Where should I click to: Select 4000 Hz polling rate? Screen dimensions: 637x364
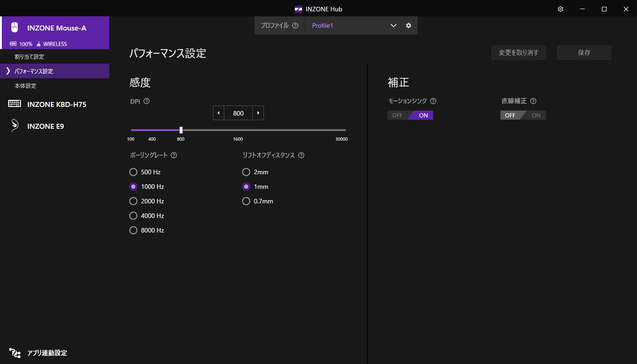click(133, 216)
